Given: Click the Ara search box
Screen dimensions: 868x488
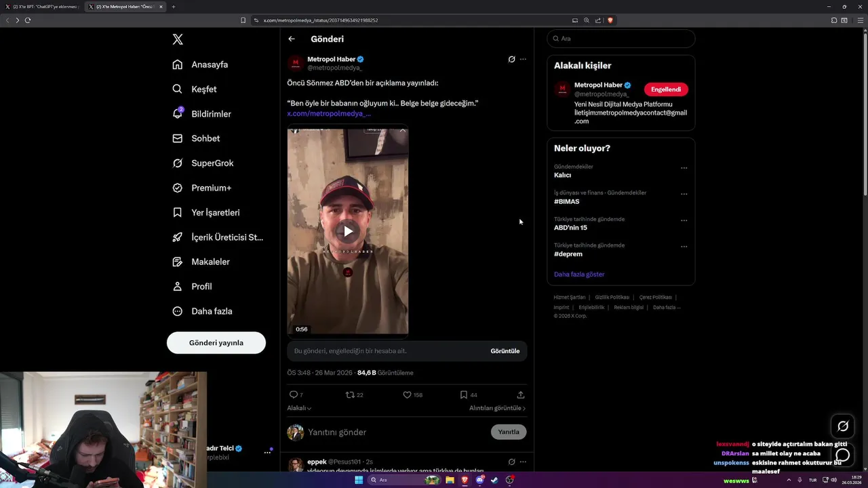Looking at the screenshot, I should [x=621, y=39].
